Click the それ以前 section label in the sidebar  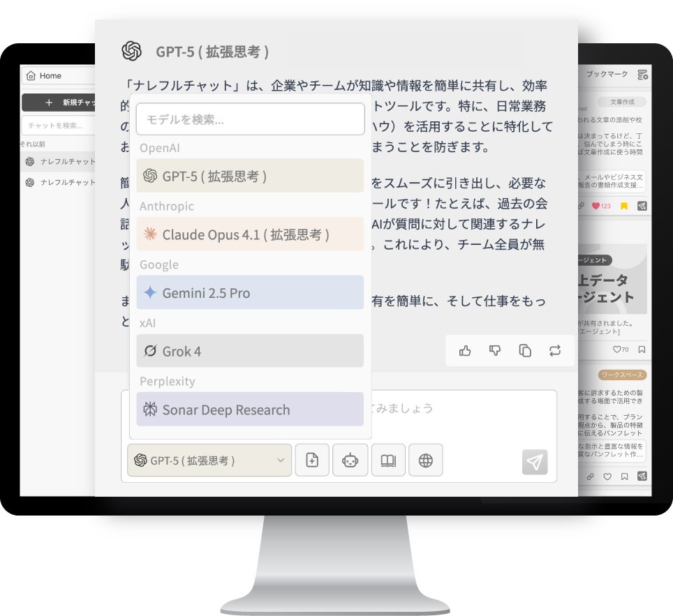coord(33,144)
